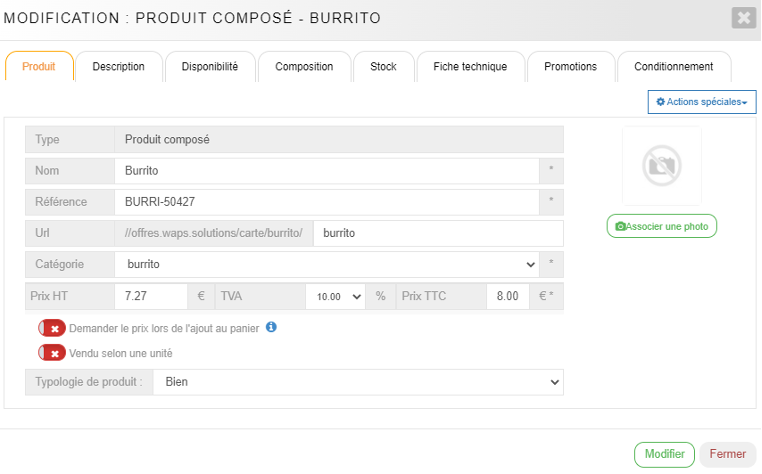This screenshot has width=762, height=474.
Task: Go to the Stock tab
Action: tap(383, 67)
